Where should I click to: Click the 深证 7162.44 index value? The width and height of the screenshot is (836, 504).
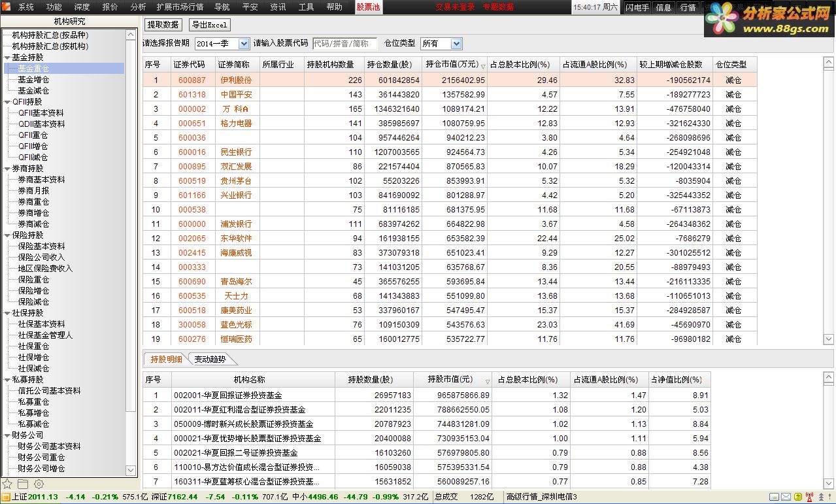point(184,497)
